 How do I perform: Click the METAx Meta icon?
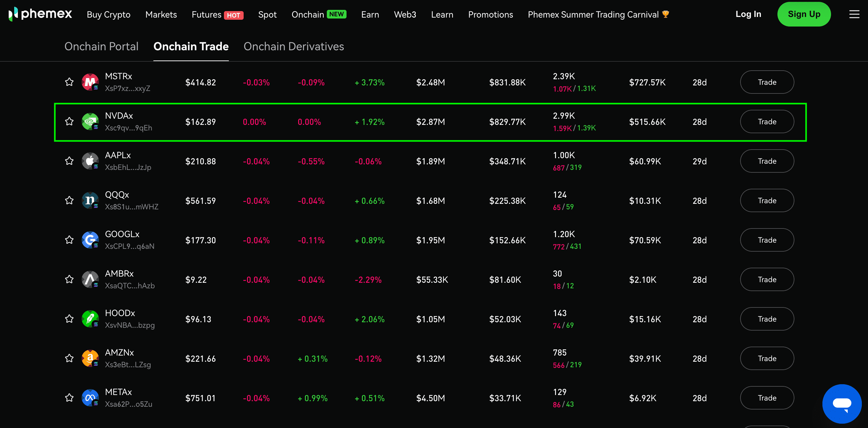(90, 398)
